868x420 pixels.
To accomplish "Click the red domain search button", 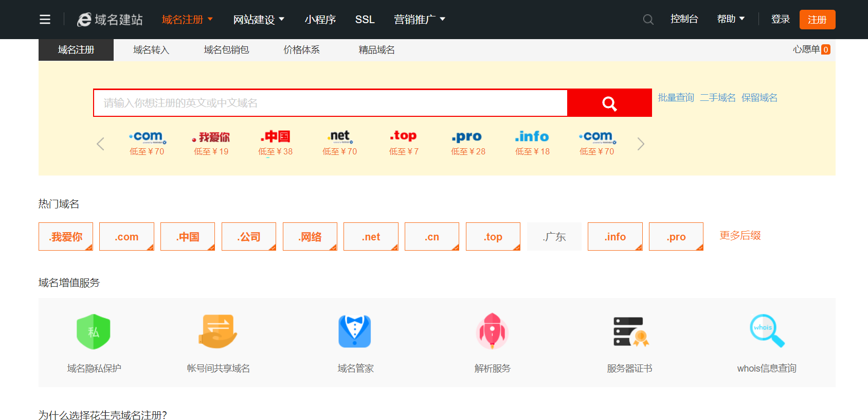I will (609, 103).
